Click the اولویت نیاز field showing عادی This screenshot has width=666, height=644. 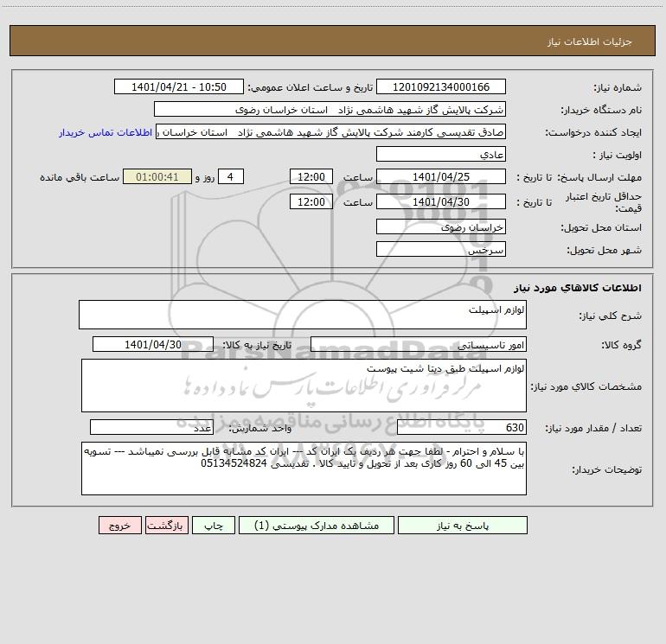[x=441, y=154]
